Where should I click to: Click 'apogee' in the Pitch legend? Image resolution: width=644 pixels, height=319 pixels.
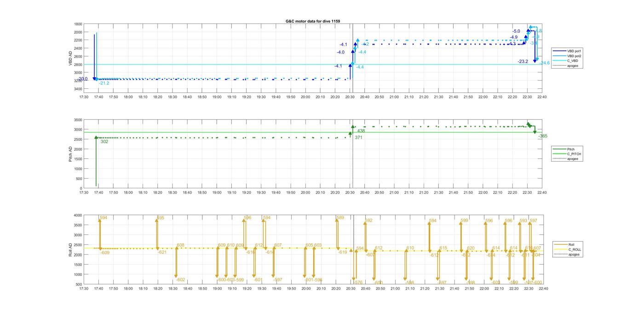tap(573, 159)
